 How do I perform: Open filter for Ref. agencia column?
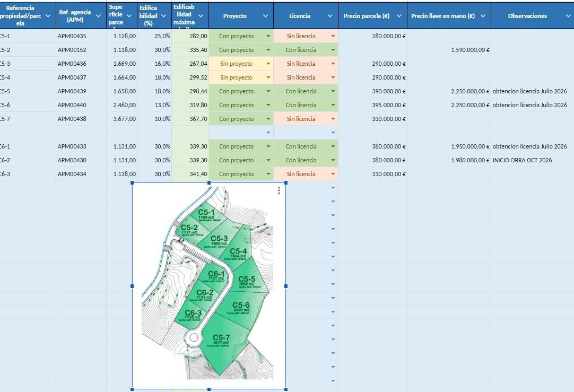coord(98,16)
